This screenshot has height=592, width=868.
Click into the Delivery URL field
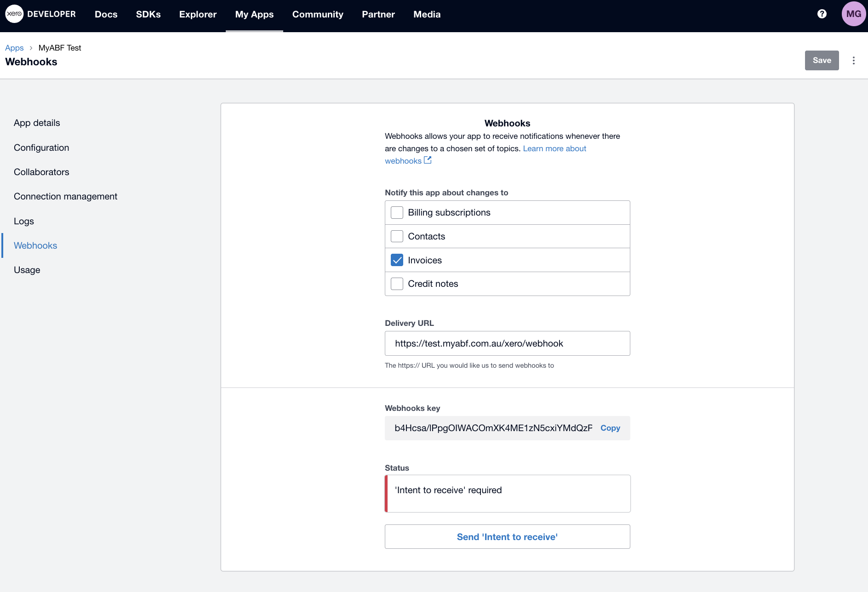click(507, 343)
